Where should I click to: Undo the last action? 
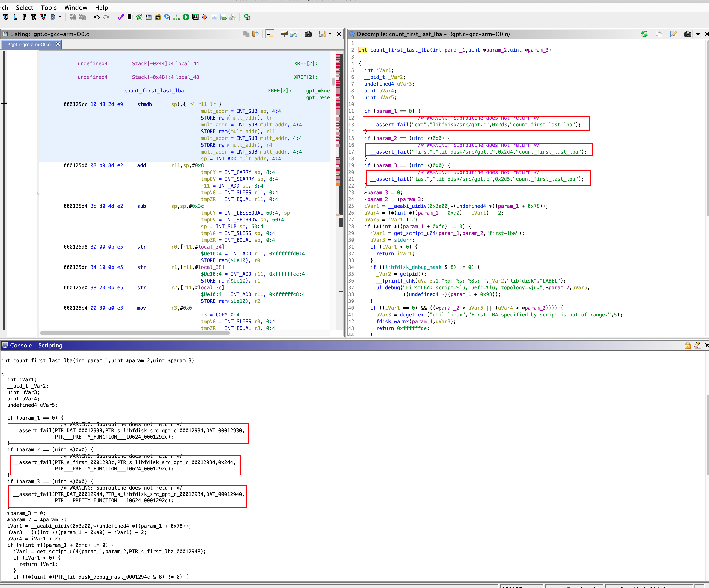(x=96, y=17)
